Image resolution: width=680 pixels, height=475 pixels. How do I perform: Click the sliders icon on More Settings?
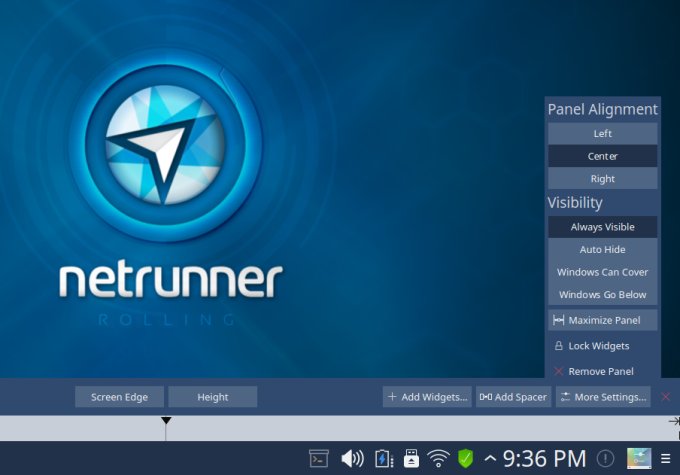coord(565,396)
